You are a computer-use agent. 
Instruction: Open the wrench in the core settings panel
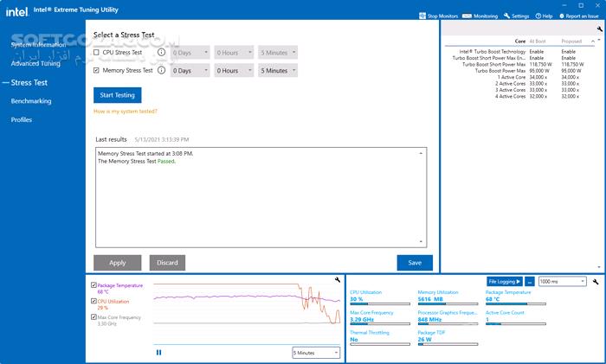[x=599, y=29]
